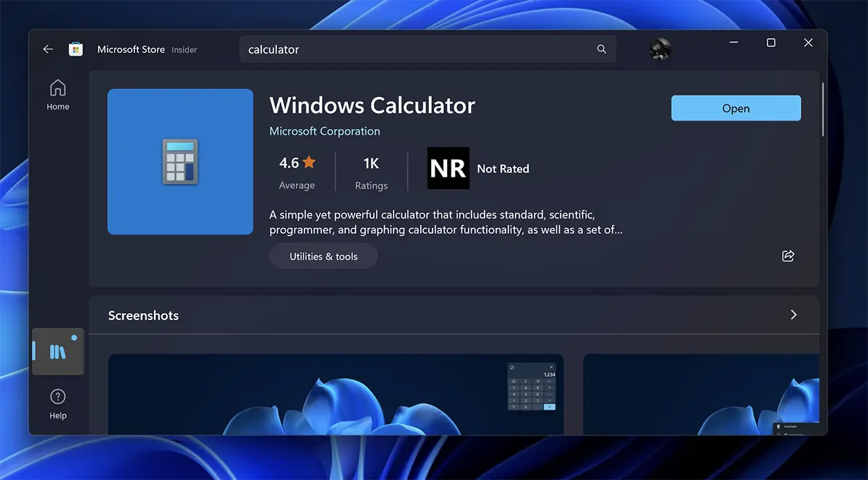Image resolution: width=868 pixels, height=480 pixels.
Task: Click the Screenshots section heading
Action: coord(143,316)
